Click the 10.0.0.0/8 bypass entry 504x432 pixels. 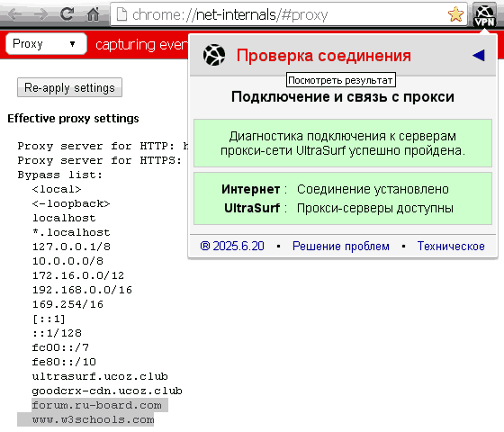[67, 261]
